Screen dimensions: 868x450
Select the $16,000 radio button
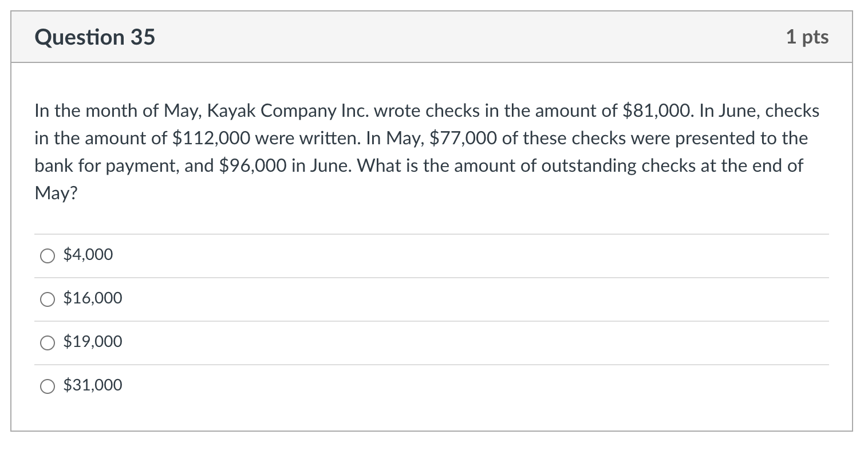(48, 299)
